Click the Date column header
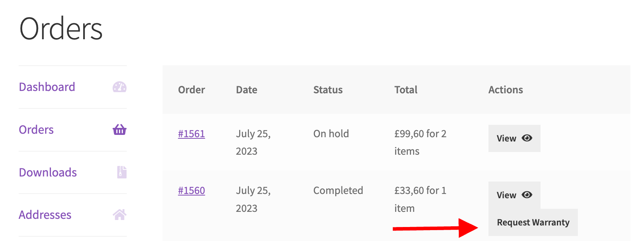The width and height of the screenshot is (644, 241). [246, 90]
